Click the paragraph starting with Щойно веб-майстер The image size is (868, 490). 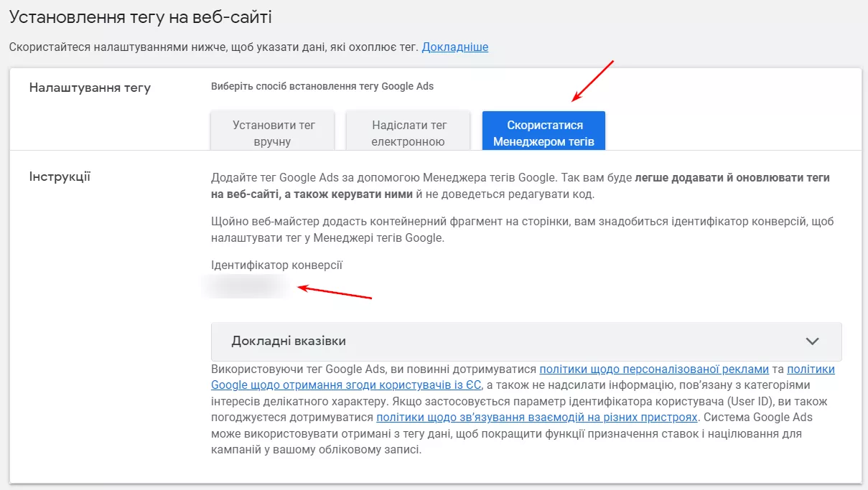tap(523, 230)
